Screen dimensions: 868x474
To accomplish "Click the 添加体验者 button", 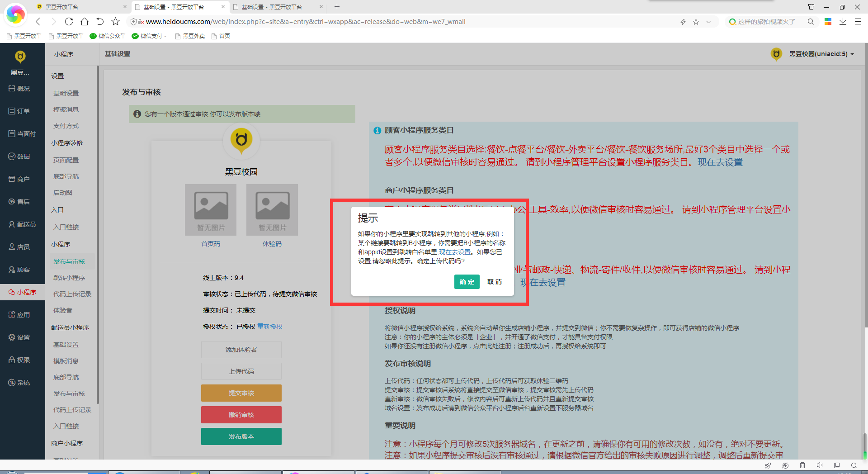I will pyautogui.click(x=241, y=350).
